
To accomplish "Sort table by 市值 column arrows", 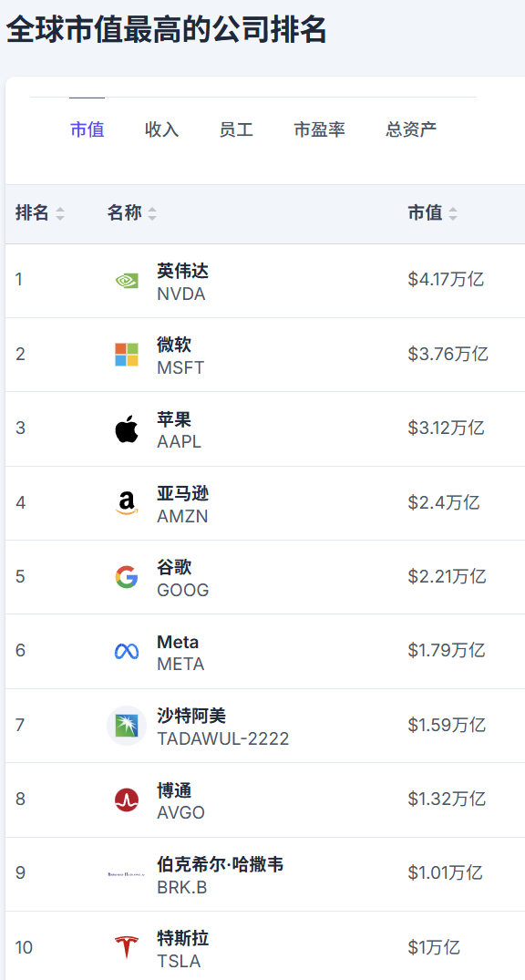I will click(x=452, y=213).
